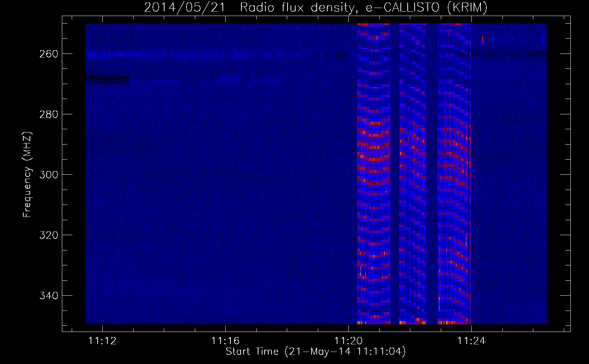Click the 320 frequency tick label
Viewport: 589px width, 364px height.
point(48,235)
